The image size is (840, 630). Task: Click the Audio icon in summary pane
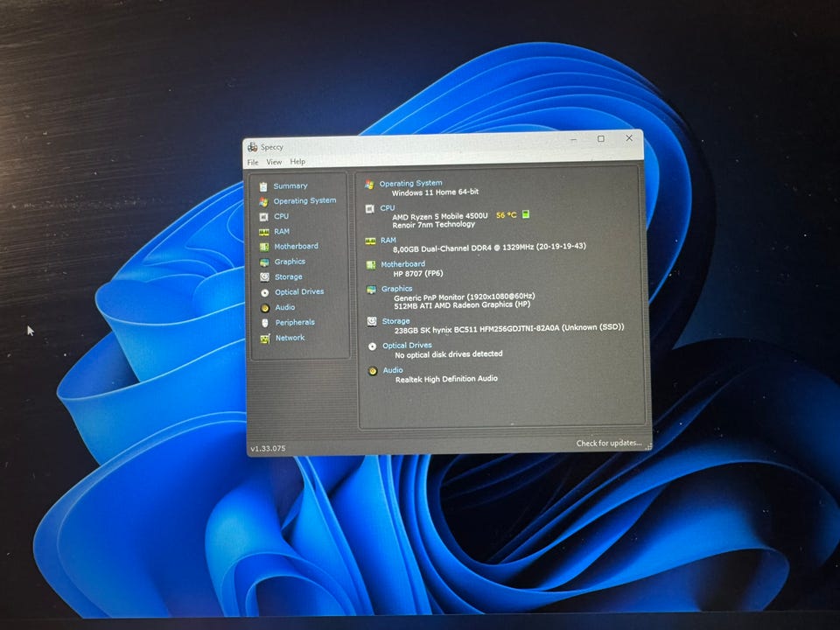point(373,371)
